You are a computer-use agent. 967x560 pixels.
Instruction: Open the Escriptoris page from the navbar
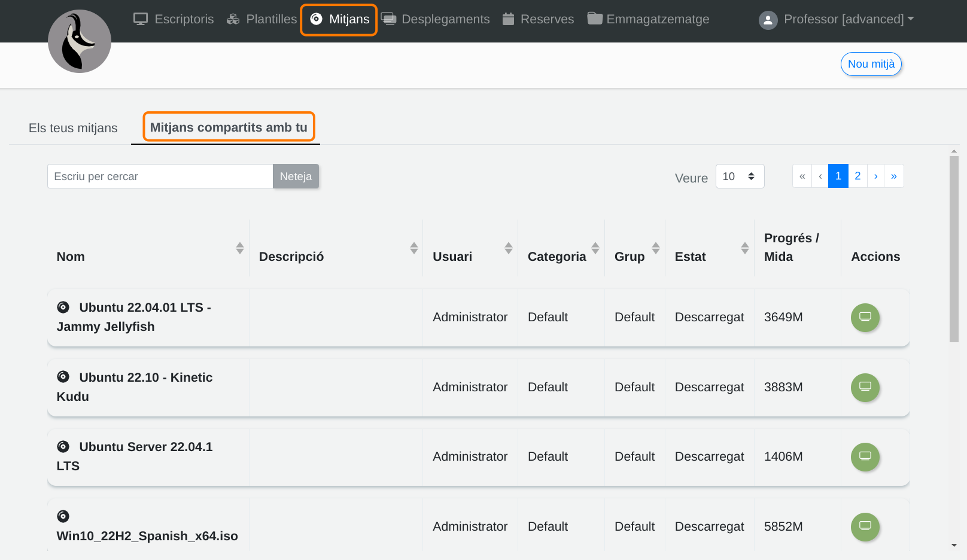174,19
